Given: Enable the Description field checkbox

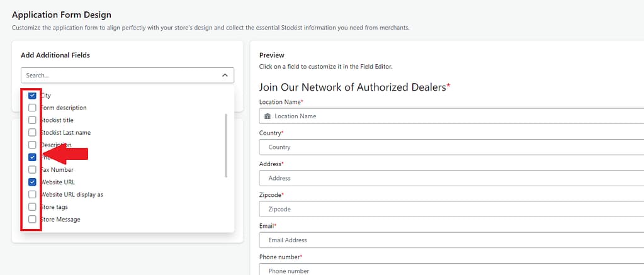Looking at the screenshot, I should coord(32,145).
